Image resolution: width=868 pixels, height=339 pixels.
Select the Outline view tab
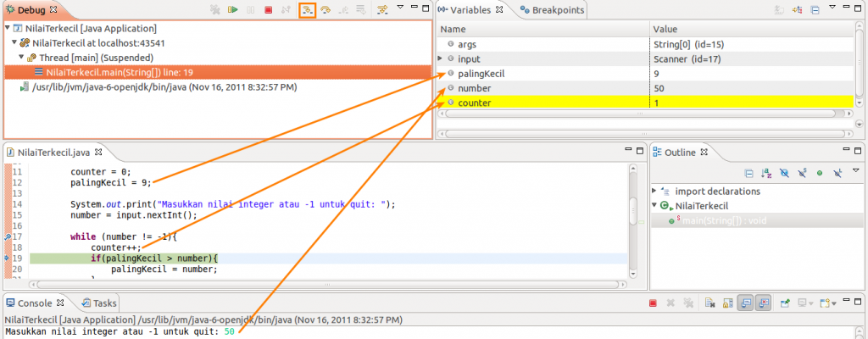[x=681, y=152]
